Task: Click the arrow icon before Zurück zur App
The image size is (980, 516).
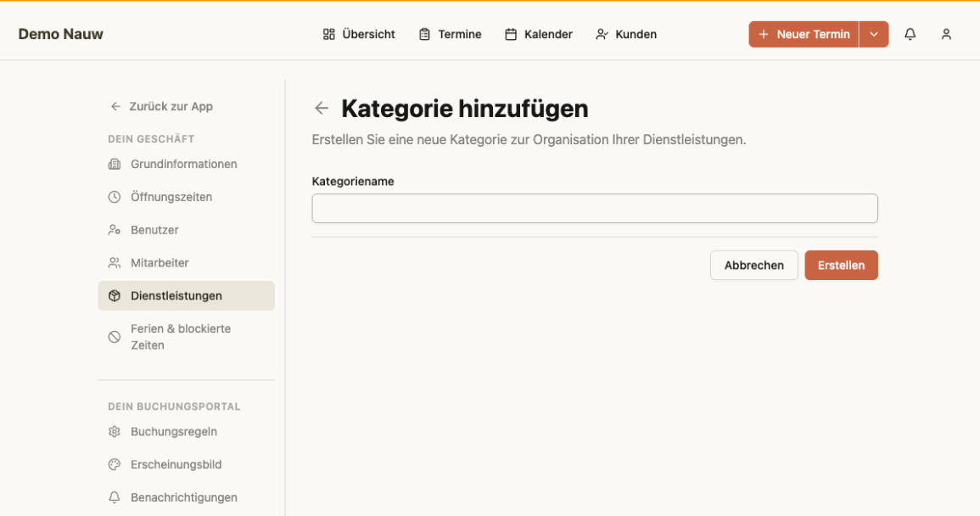Action: coord(115,106)
